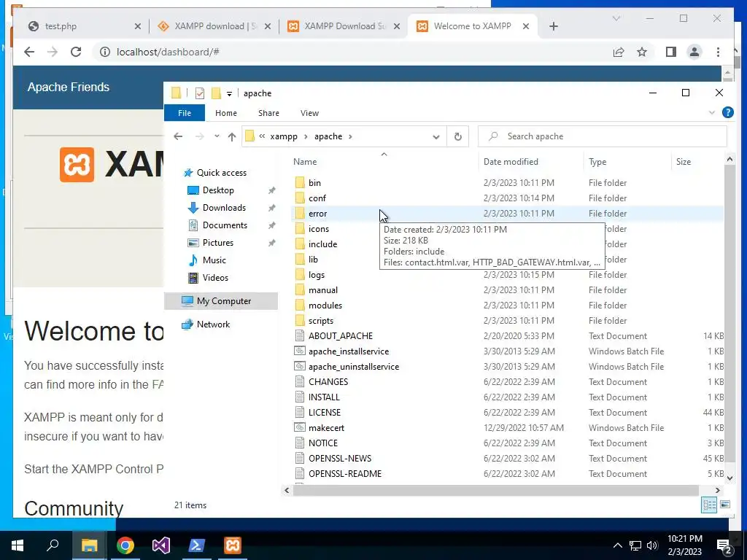
Task: Open Windows Start menu
Action: (x=18, y=545)
